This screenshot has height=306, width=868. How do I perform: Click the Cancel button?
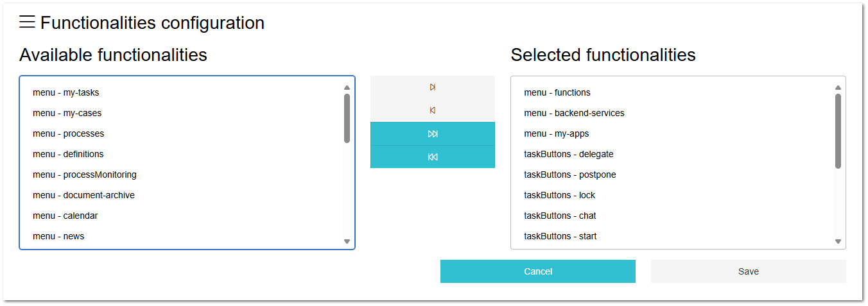click(538, 271)
